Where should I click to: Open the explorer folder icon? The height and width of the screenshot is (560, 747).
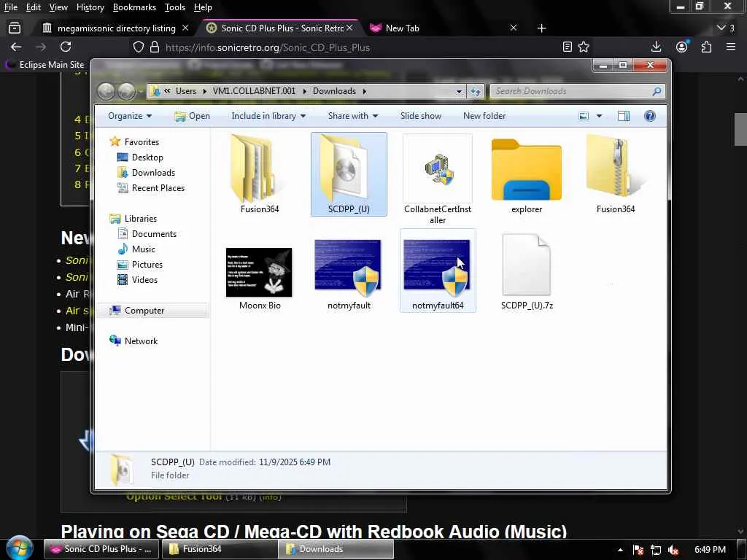click(x=527, y=170)
